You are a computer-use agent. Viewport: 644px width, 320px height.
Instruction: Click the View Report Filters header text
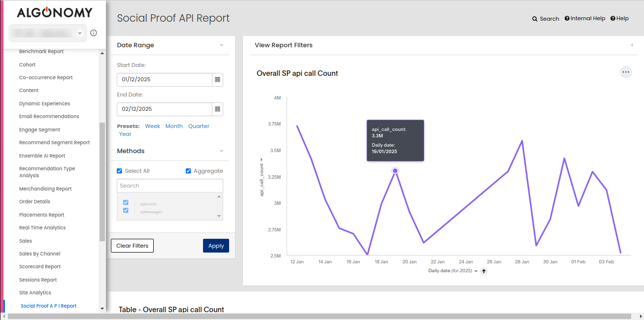coord(284,45)
